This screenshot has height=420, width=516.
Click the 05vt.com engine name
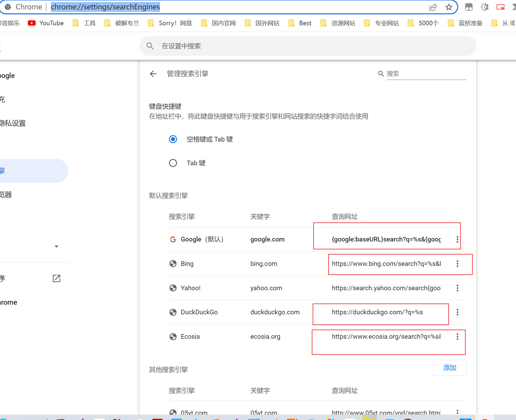[x=194, y=413]
